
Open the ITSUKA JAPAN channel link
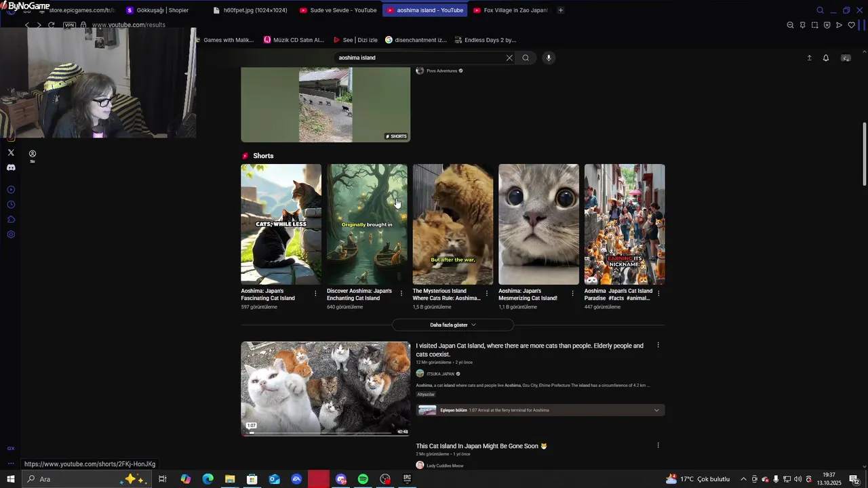pos(440,373)
